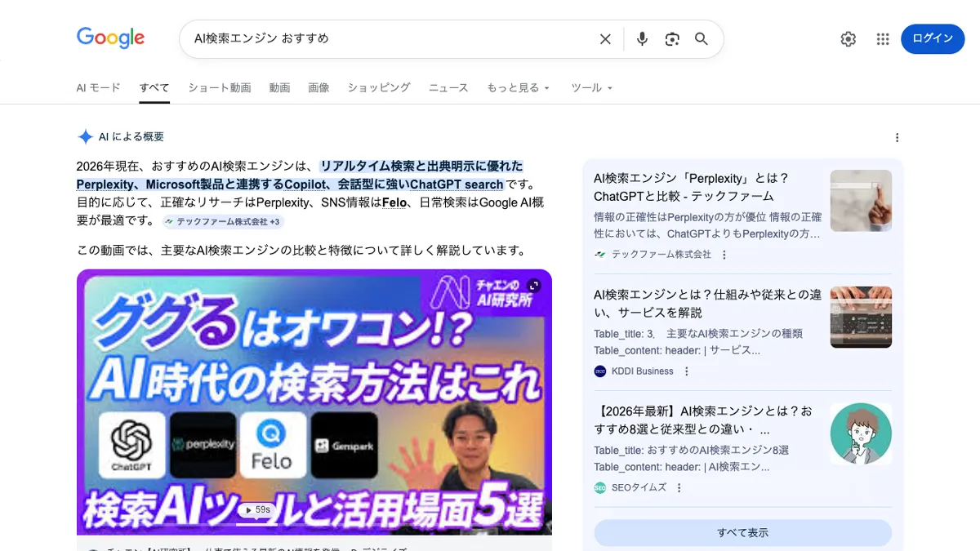
Task: Click the SEOタイムズ favicon
Action: point(600,488)
